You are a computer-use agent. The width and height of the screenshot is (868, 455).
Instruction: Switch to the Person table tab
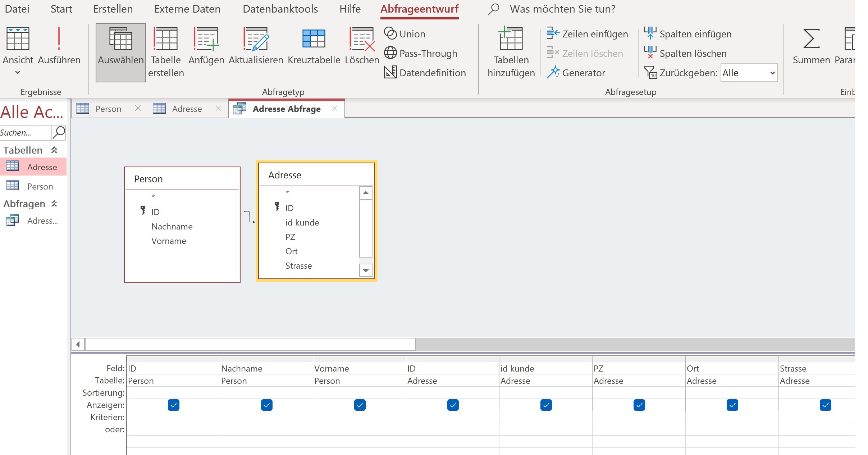(x=108, y=109)
